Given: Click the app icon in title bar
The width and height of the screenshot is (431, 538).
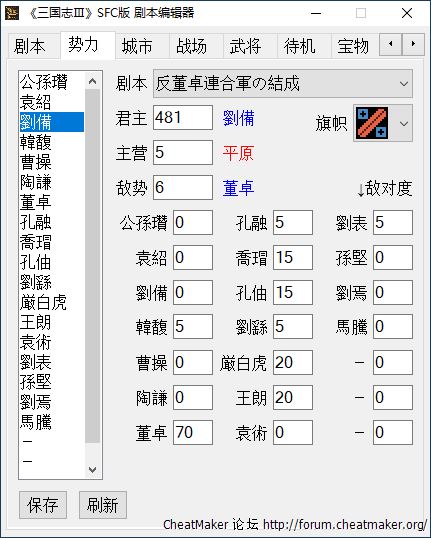Looking at the screenshot, I should pos(12,13).
